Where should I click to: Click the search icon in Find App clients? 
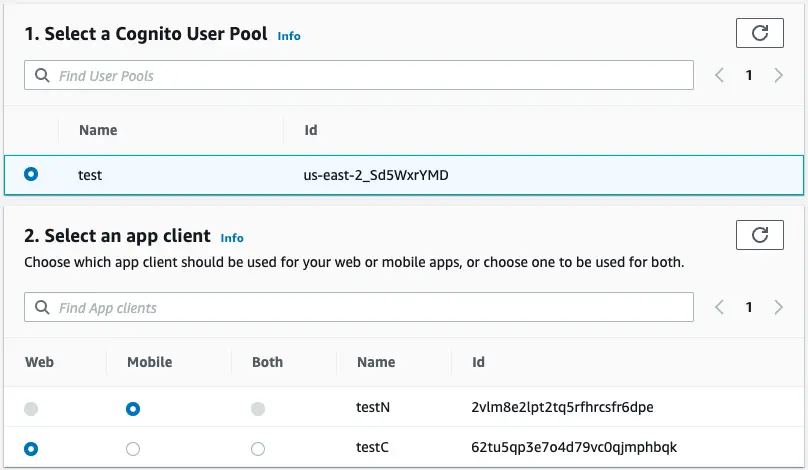42,308
